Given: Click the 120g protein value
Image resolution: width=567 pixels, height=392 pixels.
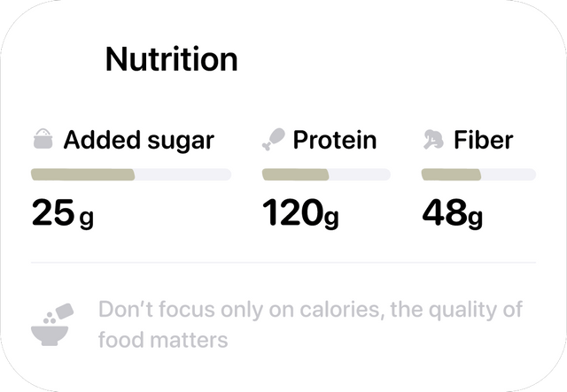Looking at the screenshot, I should tap(300, 213).
